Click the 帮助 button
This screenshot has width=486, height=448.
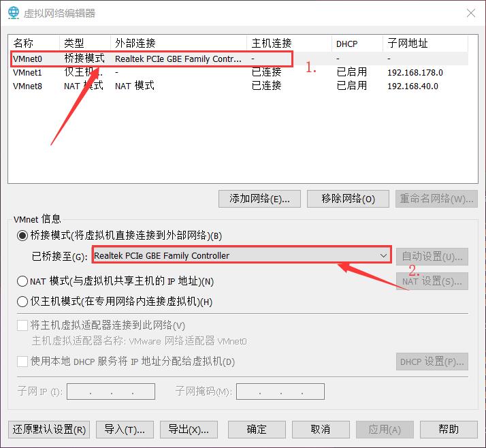point(449,430)
